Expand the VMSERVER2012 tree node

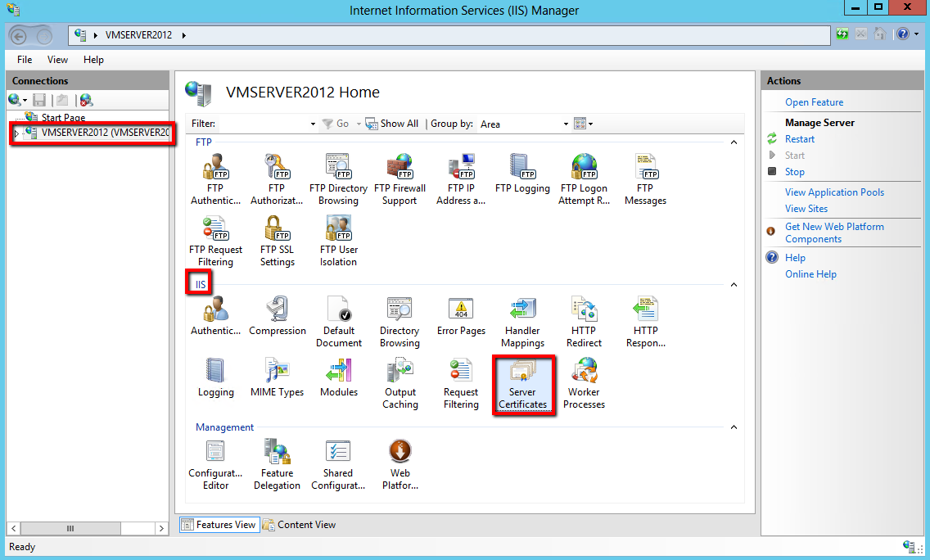(x=17, y=133)
